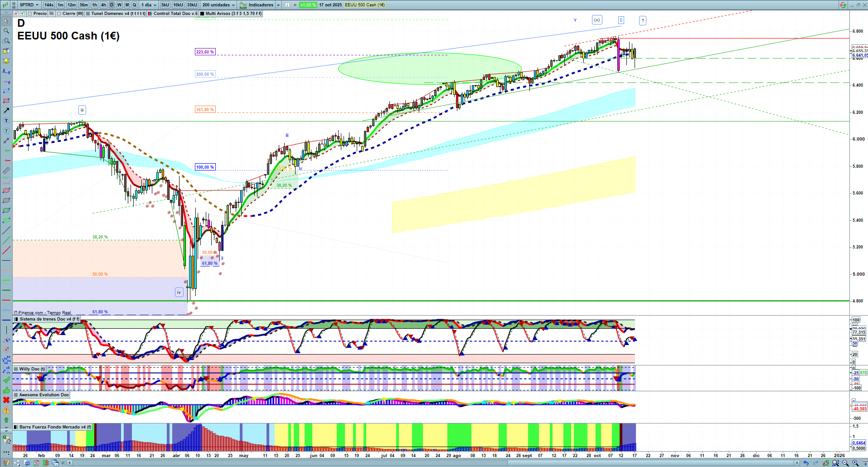Select the daily D timeframe
The width and height of the screenshot is (868, 467).
[112, 5]
